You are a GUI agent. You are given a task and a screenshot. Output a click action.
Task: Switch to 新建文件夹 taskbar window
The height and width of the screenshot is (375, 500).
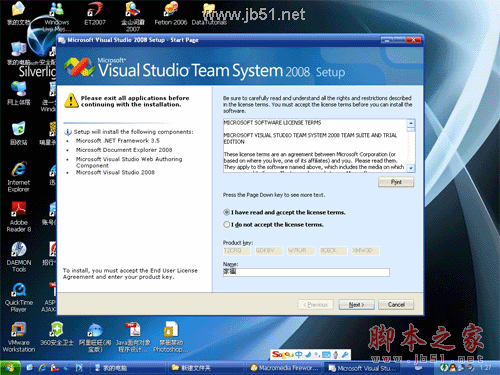205,368
